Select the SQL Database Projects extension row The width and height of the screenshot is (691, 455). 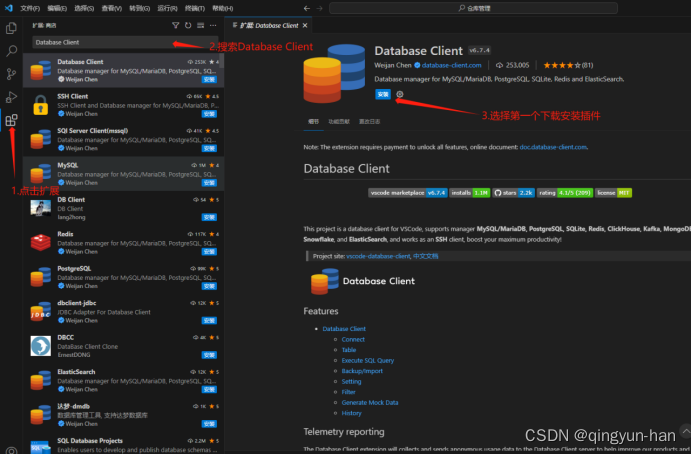click(123, 445)
